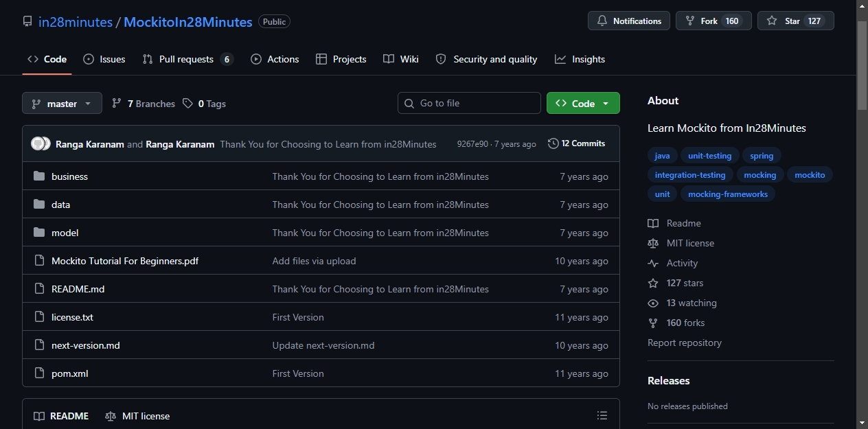Image resolution: width=868 pixels, height=429 pixels.
Task: Click the eye icon beside 13 watching
Action: pos(653,303)
